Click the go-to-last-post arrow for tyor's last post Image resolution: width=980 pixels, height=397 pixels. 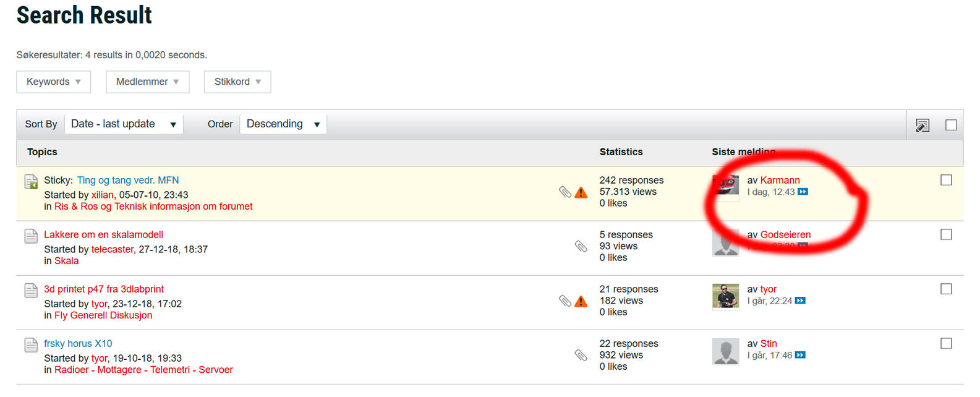(x=800, y=301)
